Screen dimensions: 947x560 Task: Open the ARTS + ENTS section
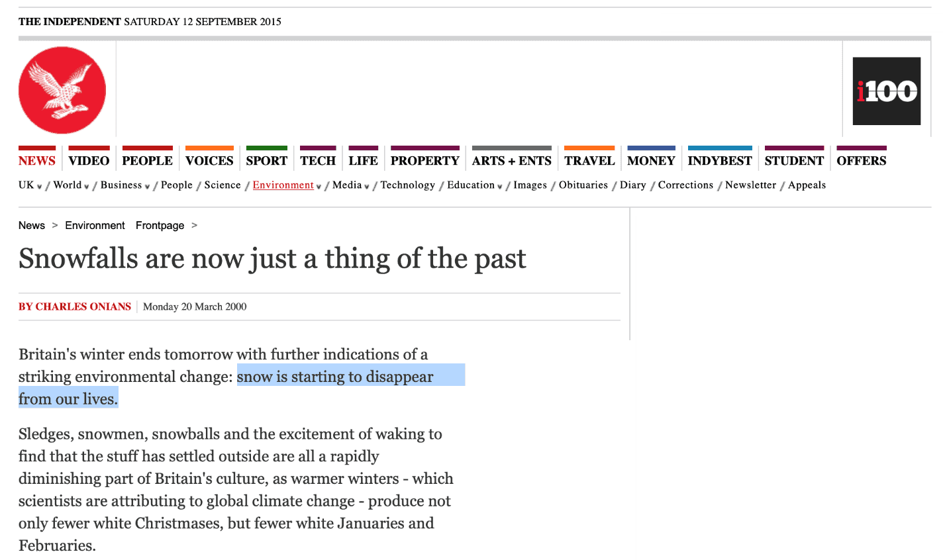511,161
